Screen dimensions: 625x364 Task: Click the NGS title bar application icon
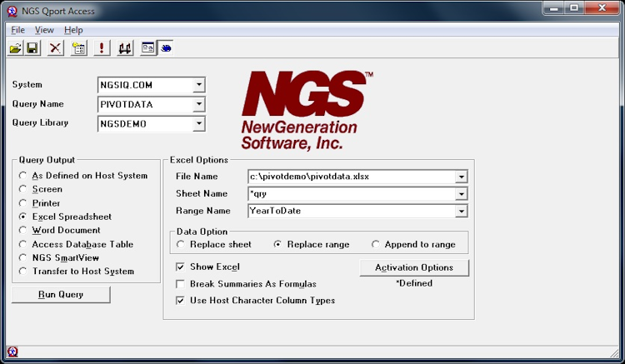tap(12, 11)
